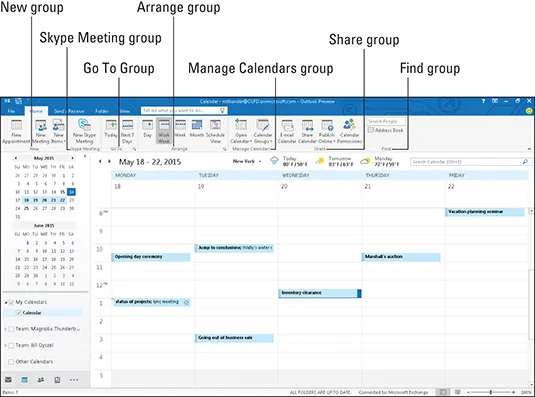Go to previous month in date navigator
This screenshot has height=397, width=535.
[16, 158]
